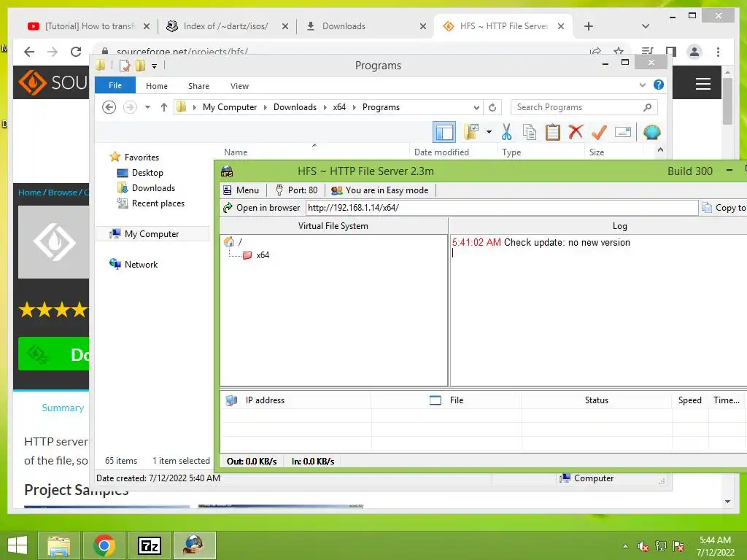Screen dimensions: 747x560
Task: Go back in Programs Explorer window
Action: tap(109, 107)
